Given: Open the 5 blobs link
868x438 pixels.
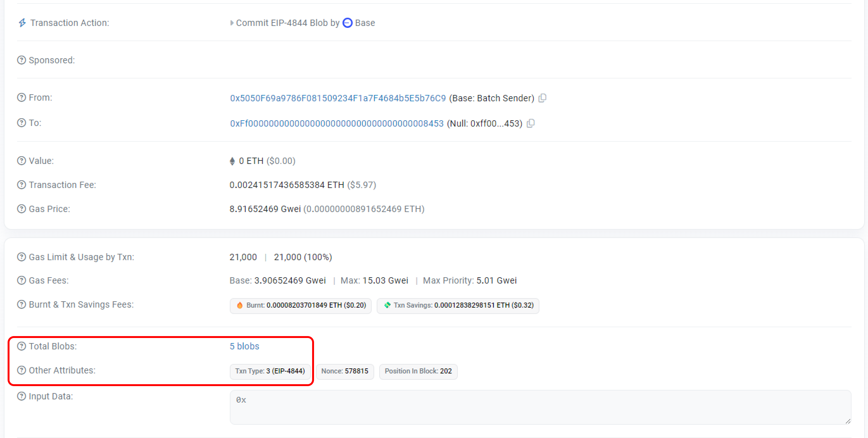Looking at the screenshot, I should click(244, 346).
